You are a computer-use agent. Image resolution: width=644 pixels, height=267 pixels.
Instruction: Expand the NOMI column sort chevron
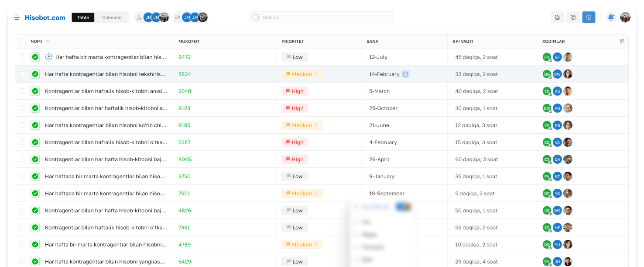(x=48, y=42)
